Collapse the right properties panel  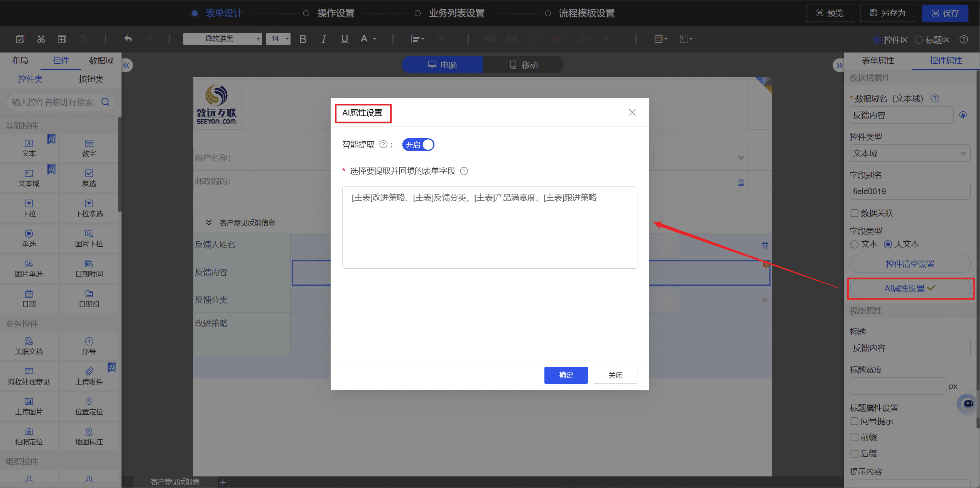[839, 65]
